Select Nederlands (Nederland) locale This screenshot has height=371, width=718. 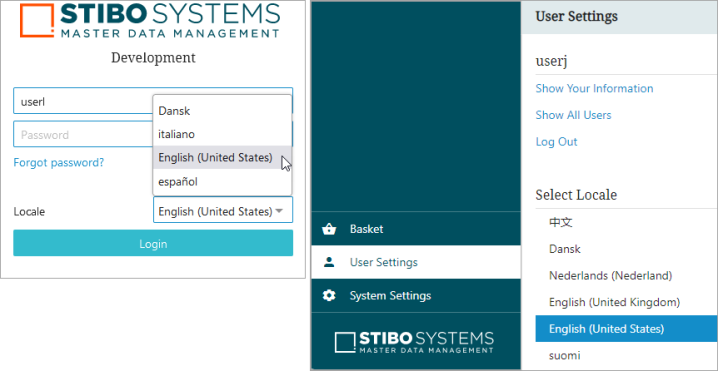[626, 276]
